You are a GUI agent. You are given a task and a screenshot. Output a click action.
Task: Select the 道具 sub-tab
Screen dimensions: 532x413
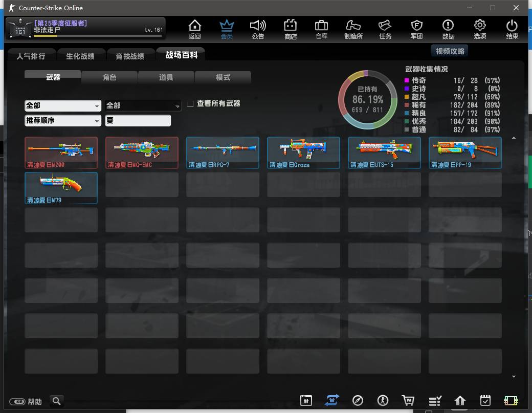[166, 77]
